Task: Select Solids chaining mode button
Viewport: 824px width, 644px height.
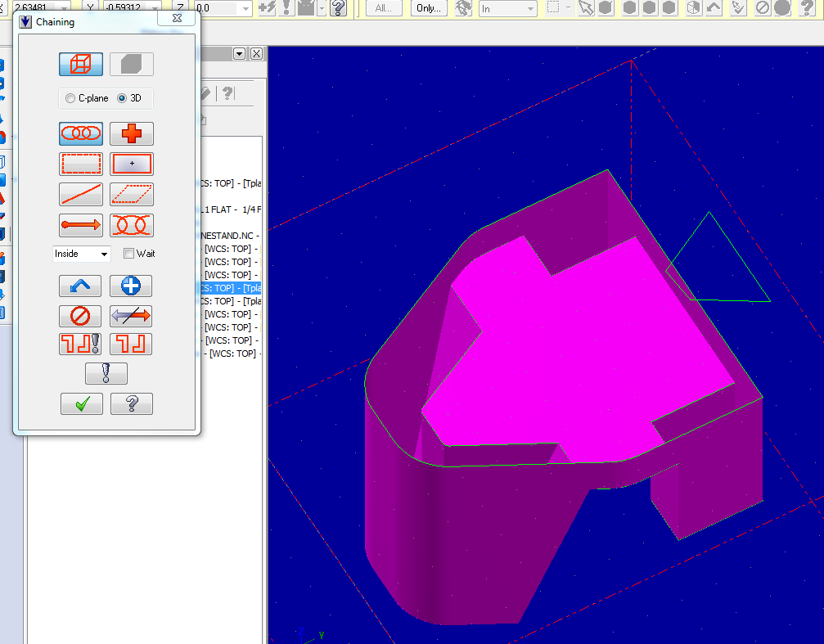Action: coord(131,65)
